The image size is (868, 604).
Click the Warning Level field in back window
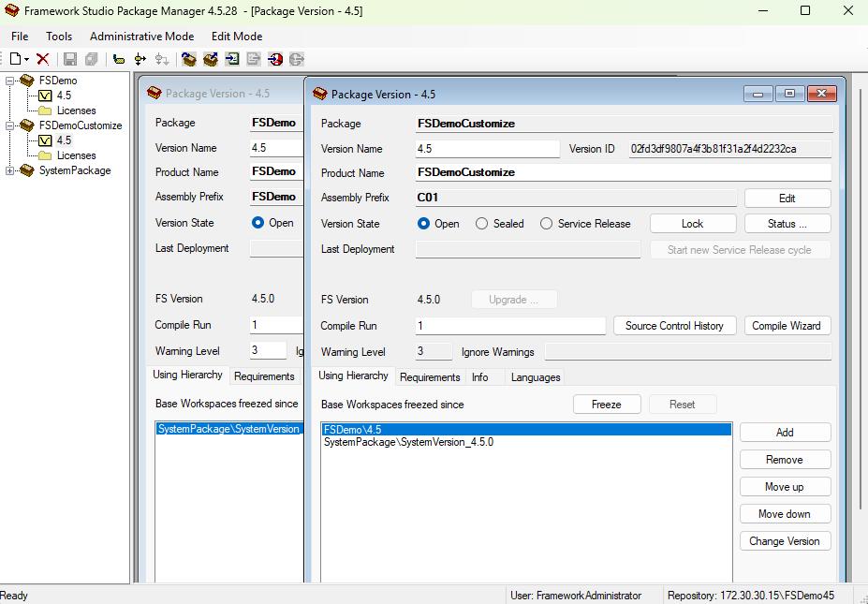pos(269,350)
